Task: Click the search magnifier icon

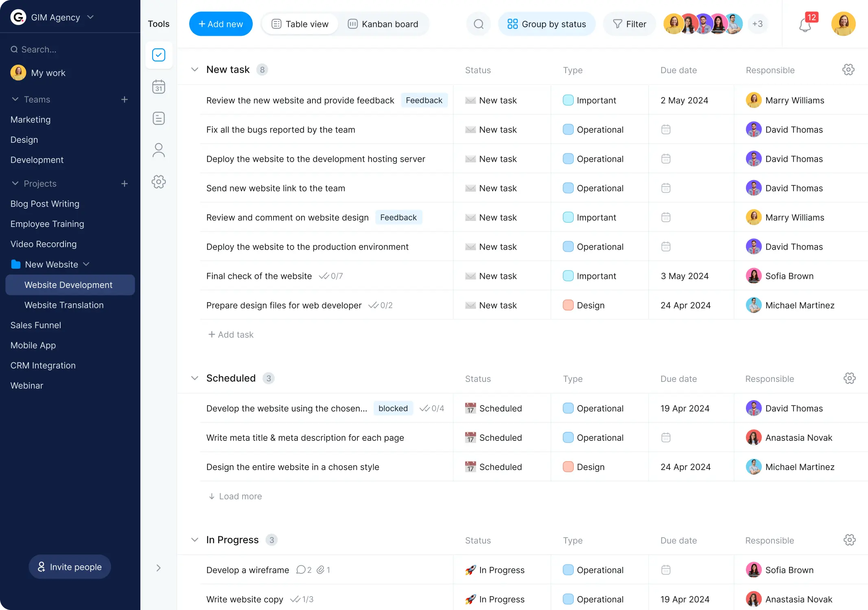Action: [479, 24]
